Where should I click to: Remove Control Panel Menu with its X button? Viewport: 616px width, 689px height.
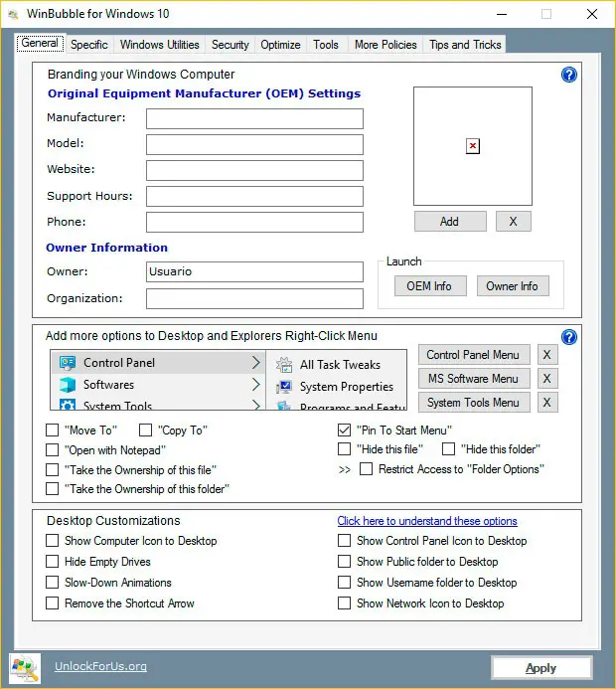547,355
